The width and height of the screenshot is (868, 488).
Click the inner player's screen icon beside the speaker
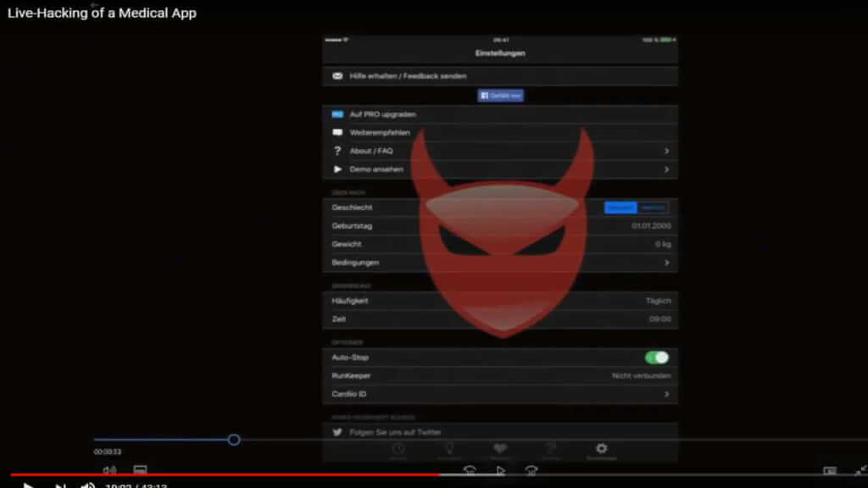[x=140, y=469]
